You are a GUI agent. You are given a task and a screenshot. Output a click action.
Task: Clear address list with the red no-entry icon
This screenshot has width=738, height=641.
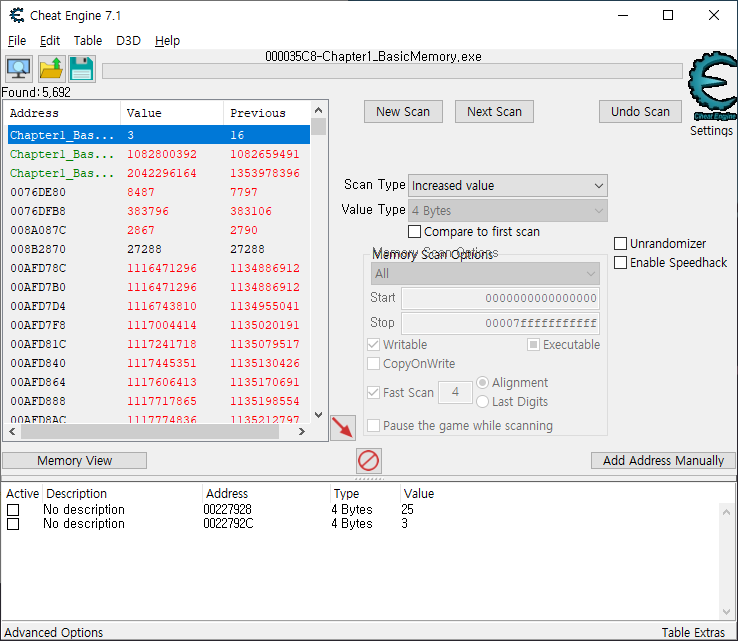pyautogui.click(x=369, y=460)
